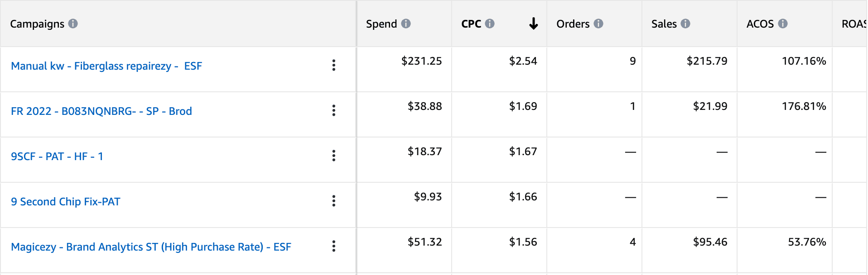The width and height of the screenshot is (868, 275).
Task: Open actions menu for 9 Second Chip Fix-PAT
Action: [x=334, y=201]
